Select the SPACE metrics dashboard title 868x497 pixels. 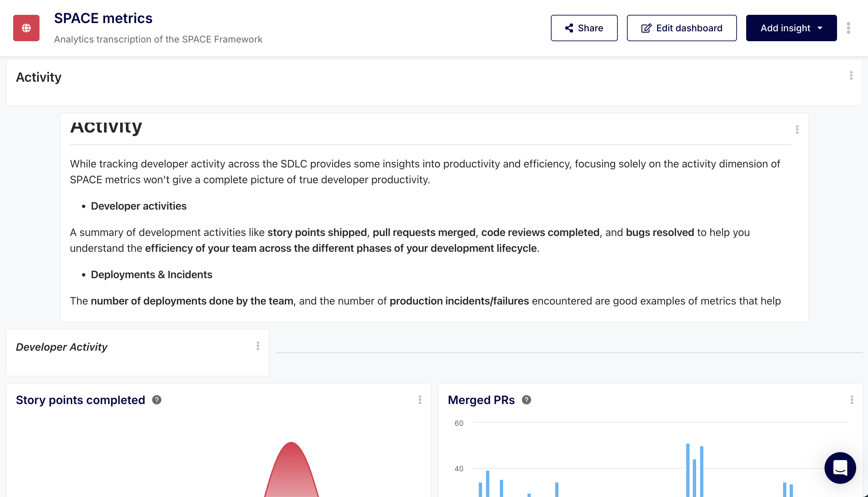point(103,18)
